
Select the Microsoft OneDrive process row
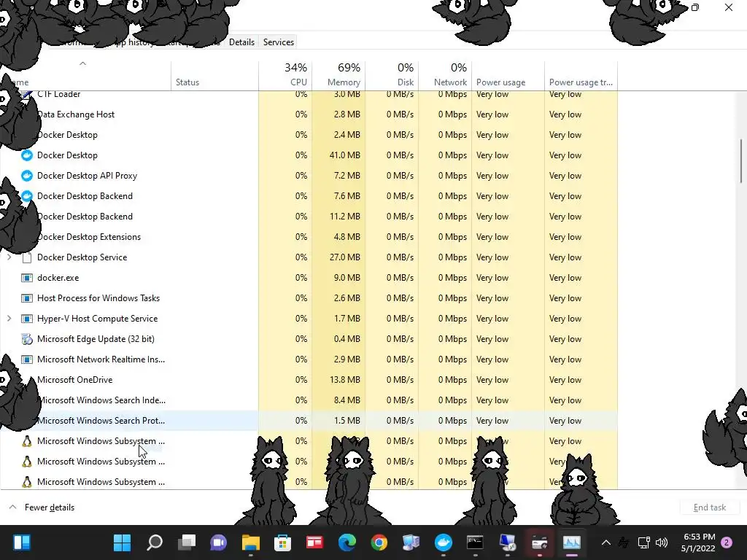tap(309, 379)
